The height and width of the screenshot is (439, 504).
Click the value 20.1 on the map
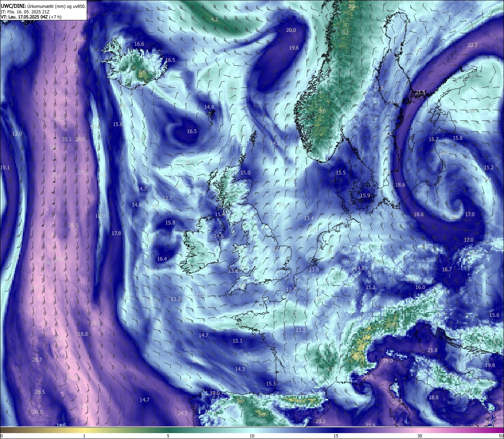[67, 139]
